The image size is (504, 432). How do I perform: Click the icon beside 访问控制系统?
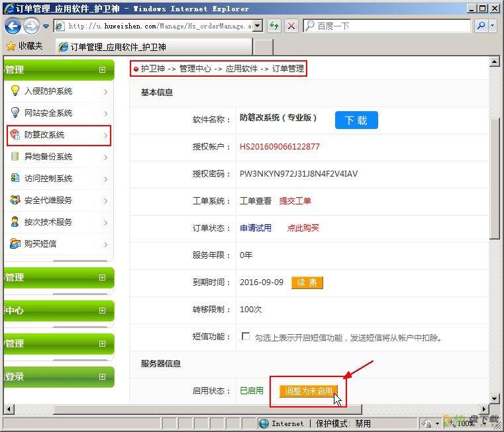click(x=15, y=178)
